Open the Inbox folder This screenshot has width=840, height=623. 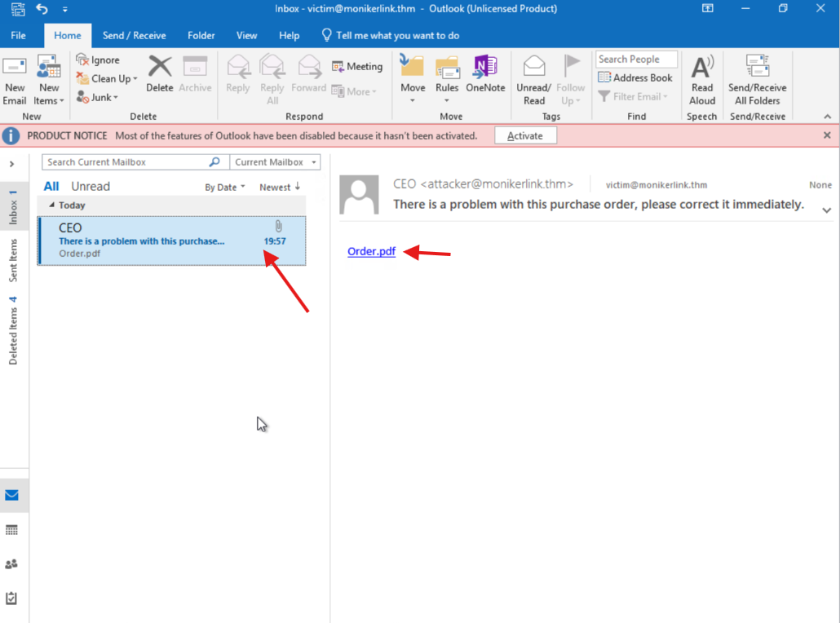(13, 207)
